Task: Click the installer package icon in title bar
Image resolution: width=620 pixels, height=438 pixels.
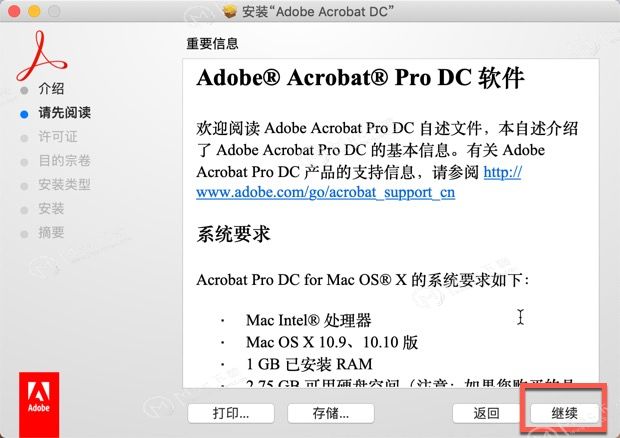Action: pos(230,11)
